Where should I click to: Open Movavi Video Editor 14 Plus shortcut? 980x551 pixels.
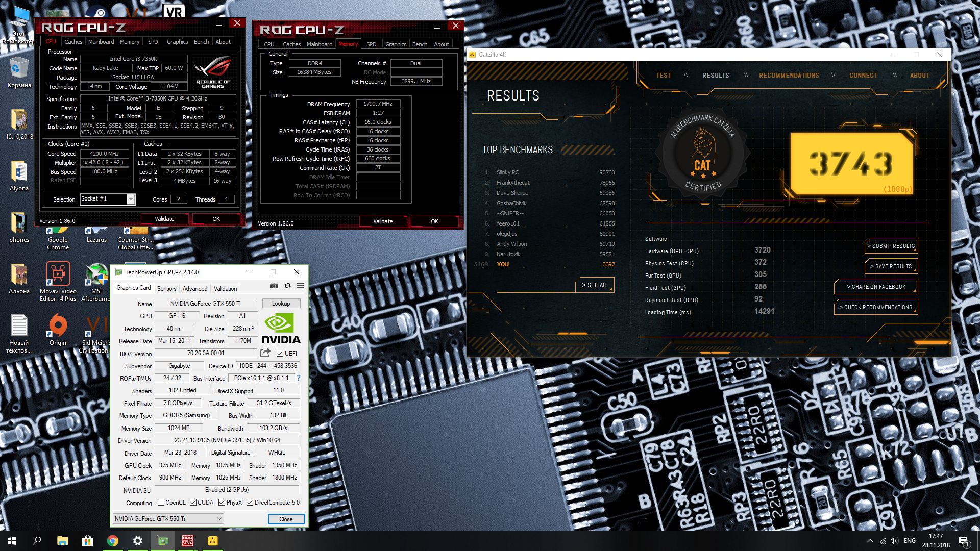[x=58, y=282]
